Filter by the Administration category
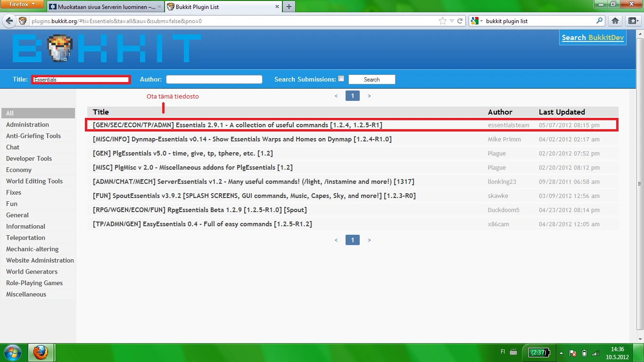The width and height of the screenshot is (644, 362). tap(38, 124)
